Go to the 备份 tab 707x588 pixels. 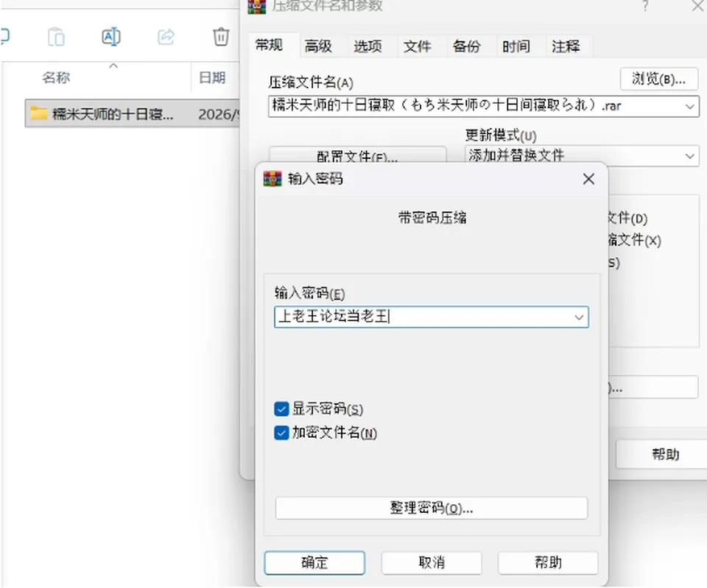[467, 46]
